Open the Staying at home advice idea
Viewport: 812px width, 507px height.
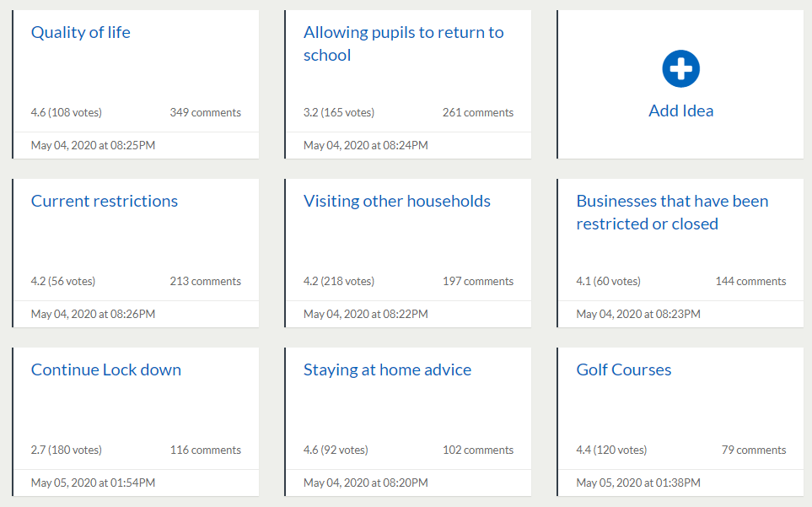tap(387, 370)
